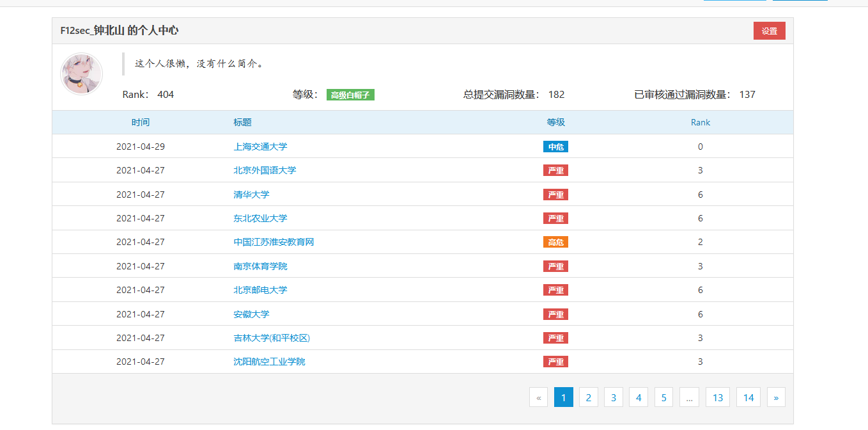Click the 严重 badge in 清华大学 row
The image size is (868, 430).
[x=555, y=195]
